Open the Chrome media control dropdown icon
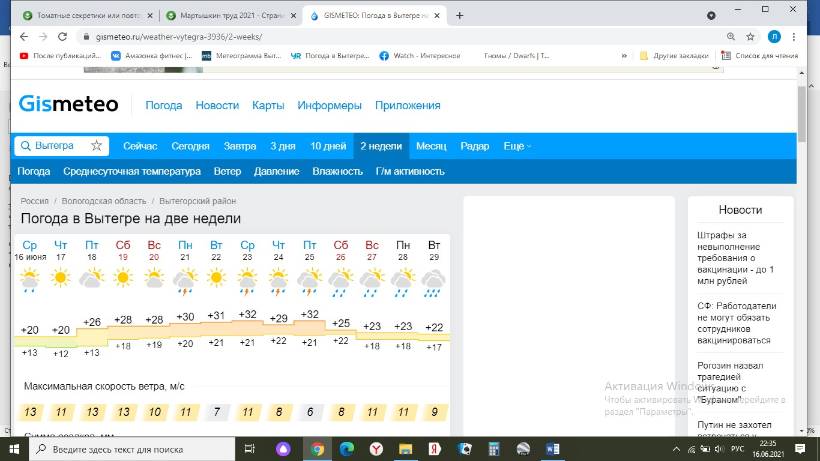820x461 pixels. (x=711, y=16)
